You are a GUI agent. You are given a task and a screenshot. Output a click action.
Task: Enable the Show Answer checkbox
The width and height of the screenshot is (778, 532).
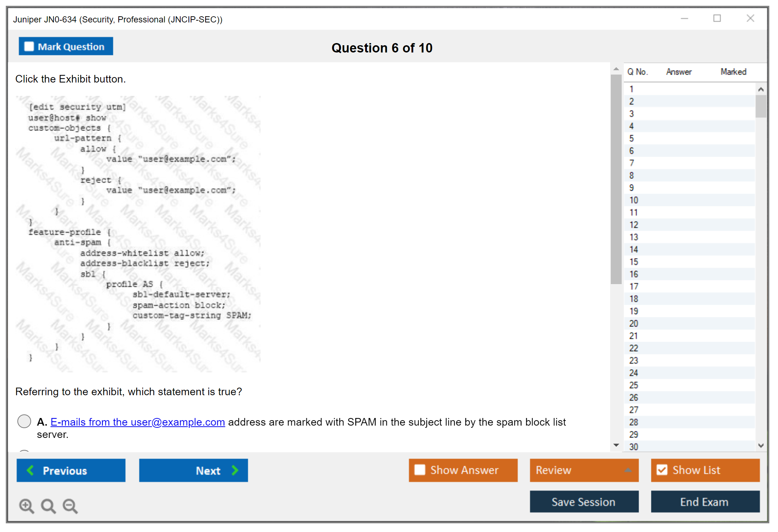point(420,470)
